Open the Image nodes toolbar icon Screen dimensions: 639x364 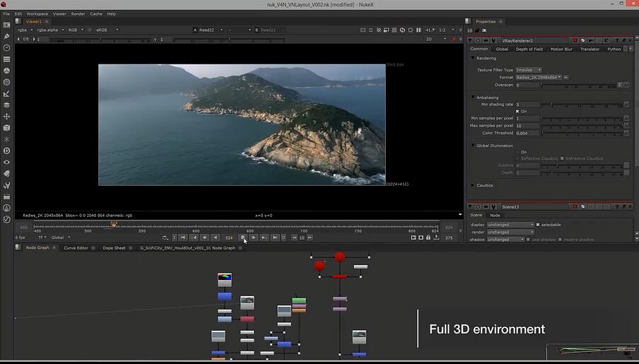coord(6,25)
